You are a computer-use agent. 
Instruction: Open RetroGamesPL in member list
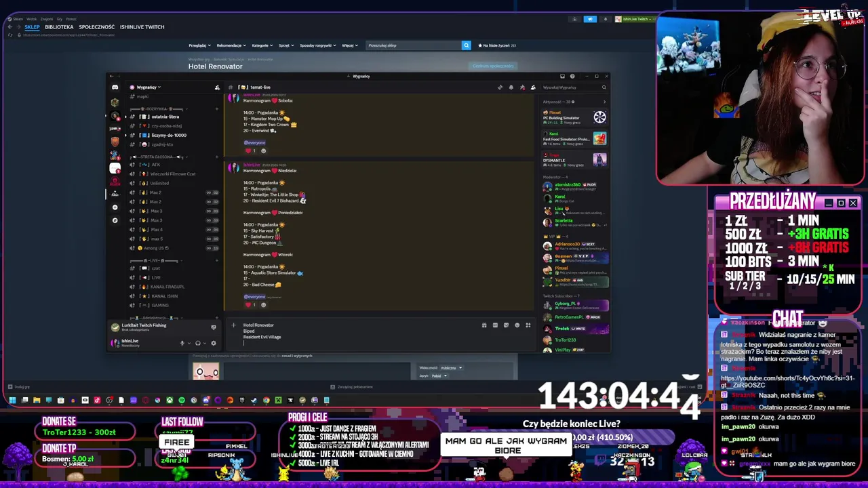[574, 317]
